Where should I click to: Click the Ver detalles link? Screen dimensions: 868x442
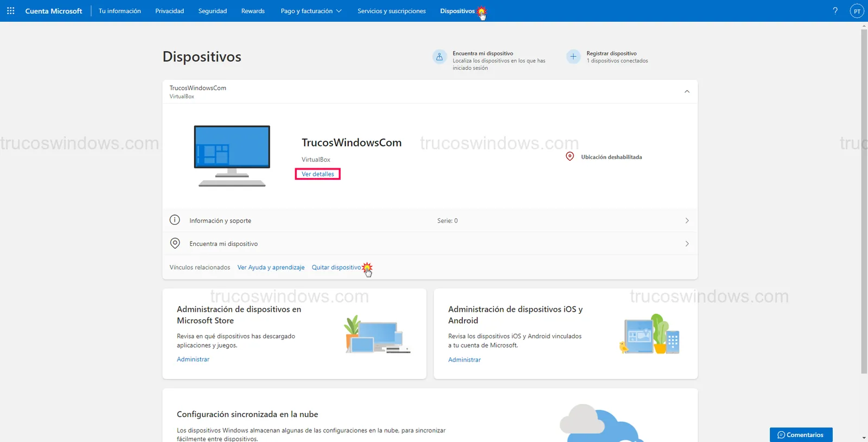tap(318, 174)
